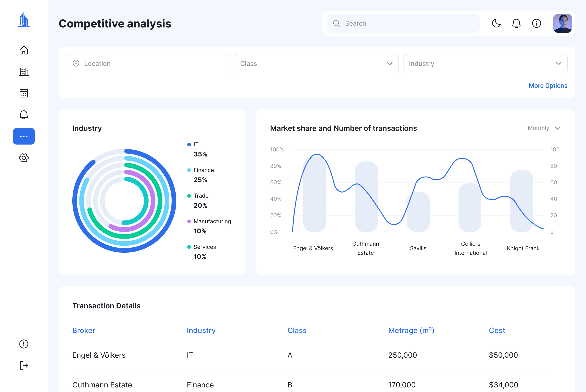Click the Knight Frank chart axis label
Viewport: 586px width, 392px height.
(523, 248)
